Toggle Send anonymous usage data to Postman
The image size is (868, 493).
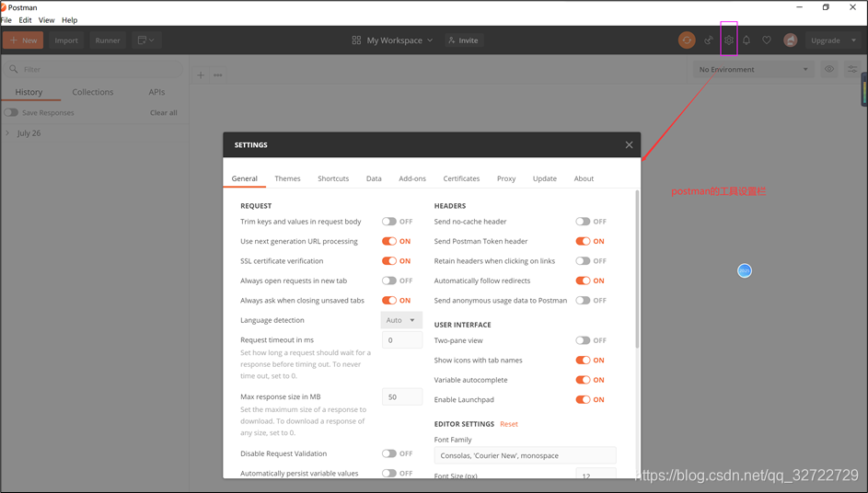(x=583, y=301)
